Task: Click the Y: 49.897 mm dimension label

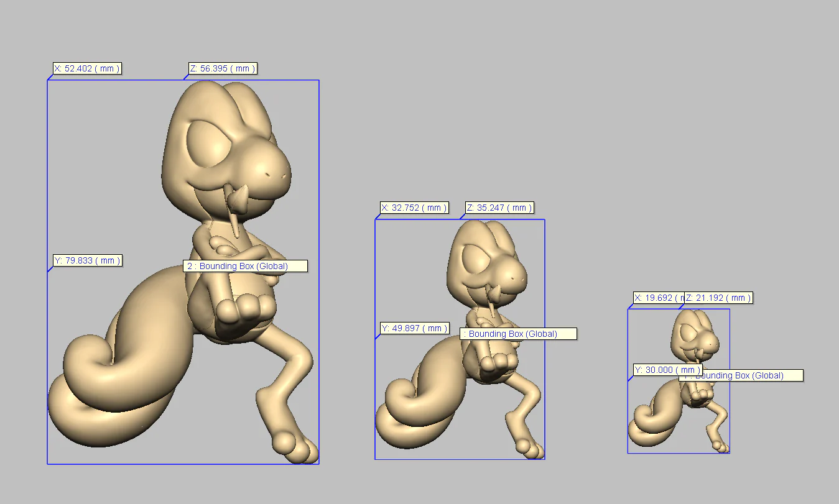Action: (x=414, y=328)
